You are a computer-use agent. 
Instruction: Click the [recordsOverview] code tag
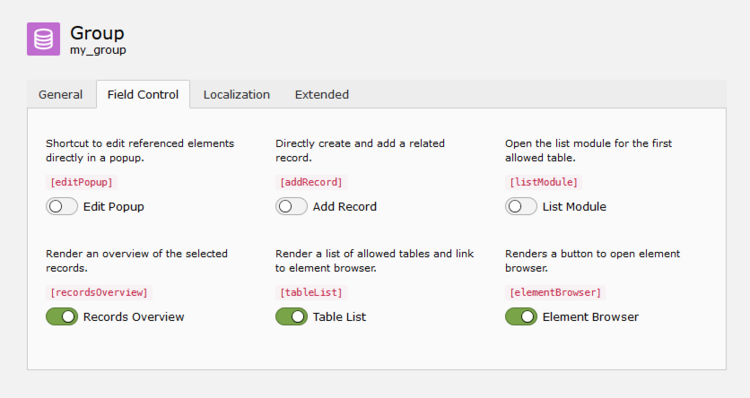coord(99,292)
